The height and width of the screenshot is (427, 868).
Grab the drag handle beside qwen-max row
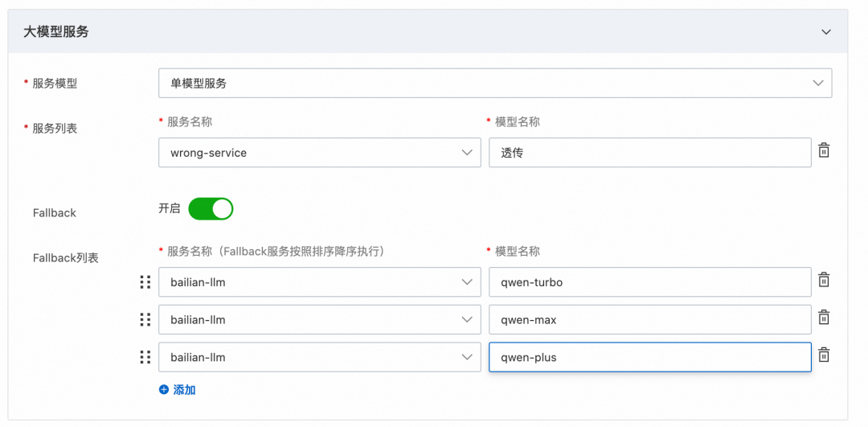(145, 319)
